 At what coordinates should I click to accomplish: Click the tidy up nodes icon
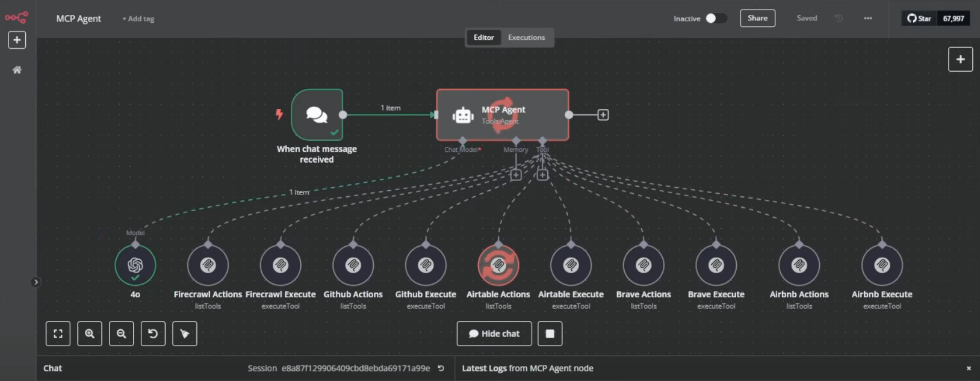pos(185,333)
